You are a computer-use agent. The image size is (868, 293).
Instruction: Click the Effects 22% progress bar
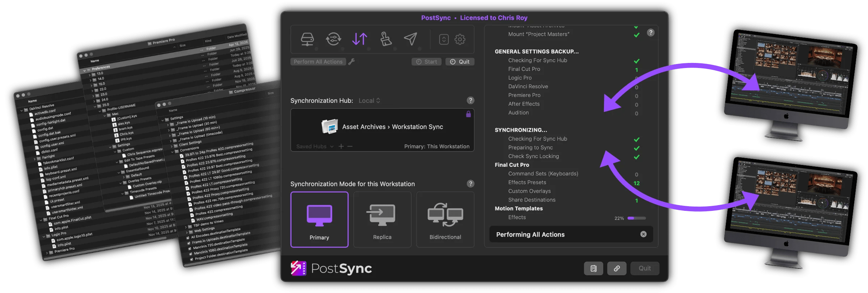pyautogui.click(x=636, y=218)
